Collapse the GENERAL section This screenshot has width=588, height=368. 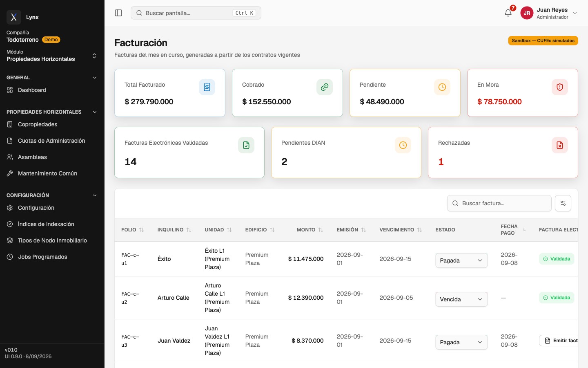[x=95, y=78]
